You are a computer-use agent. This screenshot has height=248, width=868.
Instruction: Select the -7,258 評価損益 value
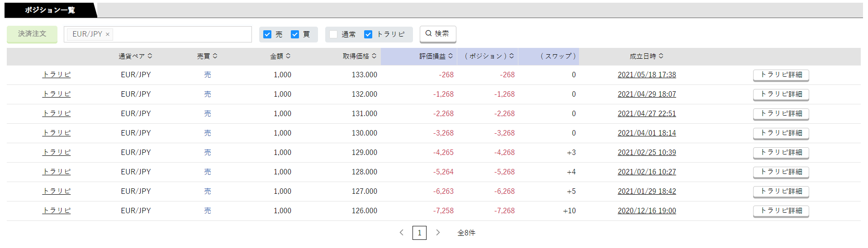pyautogui.click(x=443, y=211)
